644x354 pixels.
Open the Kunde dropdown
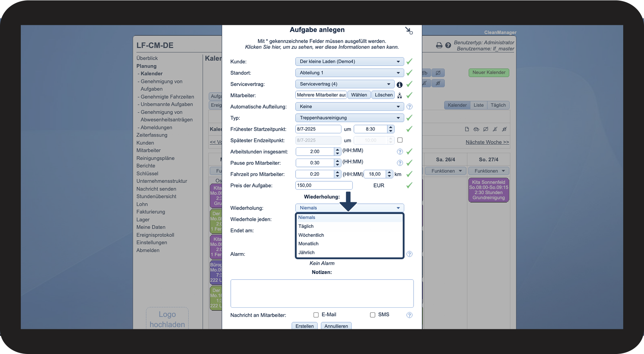(350, 62)
